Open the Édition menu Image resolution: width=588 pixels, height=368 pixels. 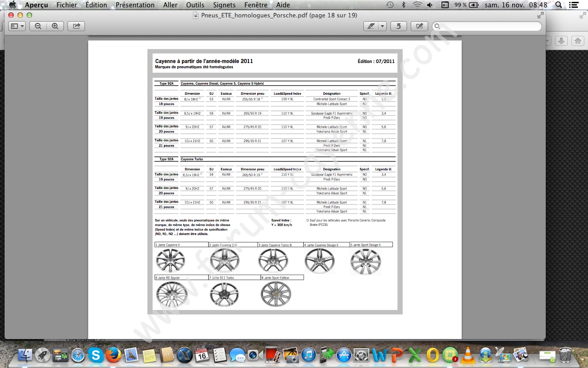point(96,5)
